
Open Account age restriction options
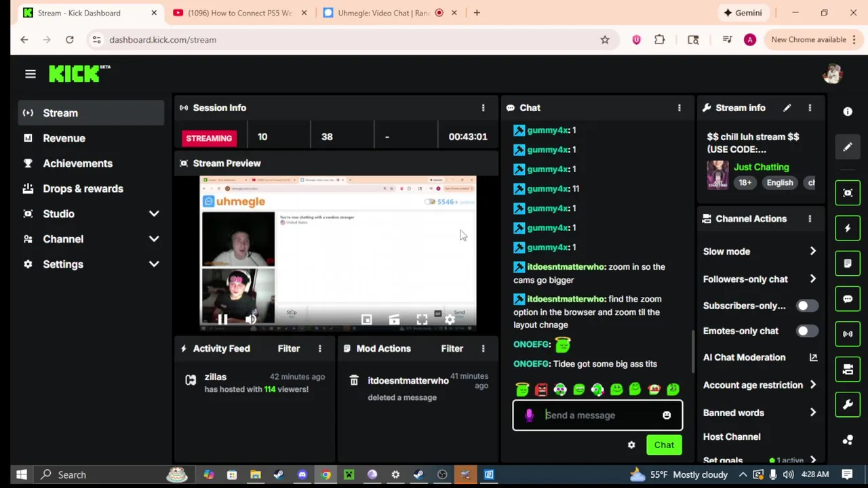click(x=760, y=385)
